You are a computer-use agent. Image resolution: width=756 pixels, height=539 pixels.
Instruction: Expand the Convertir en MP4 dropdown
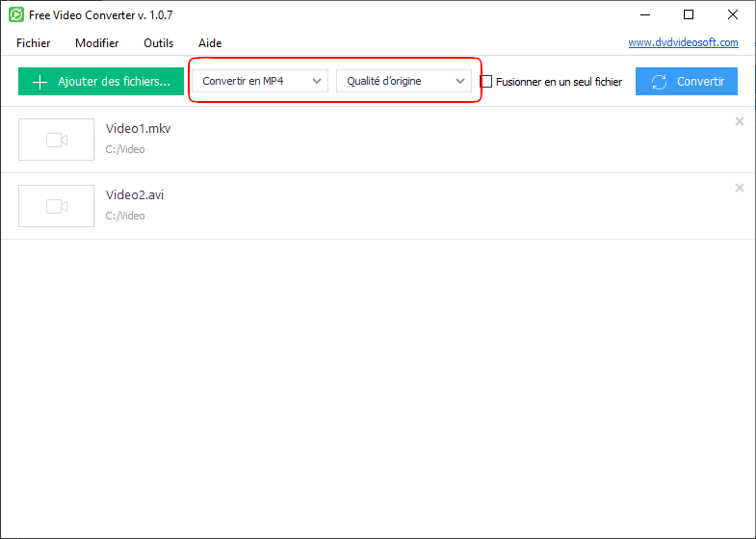(260, 81)
